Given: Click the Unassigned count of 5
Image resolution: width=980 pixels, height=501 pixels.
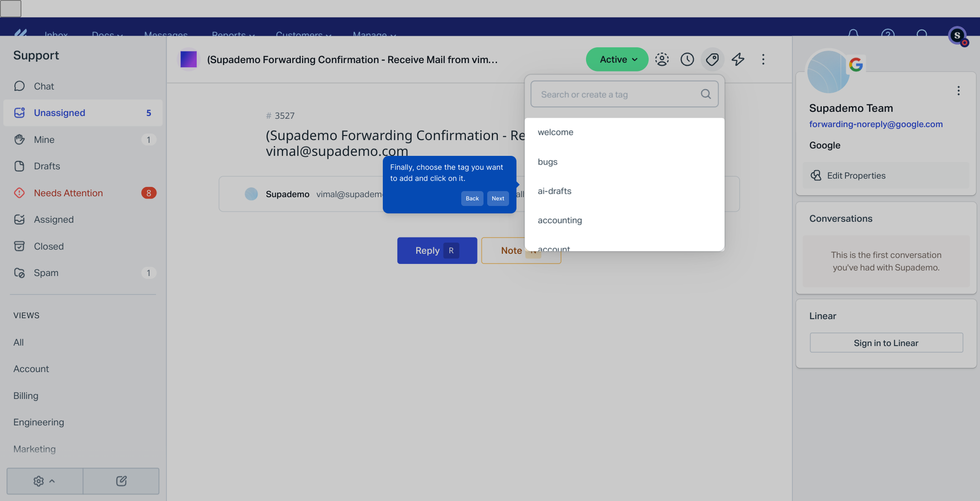Looking at the screenshot, I should [x=149, y=113].
